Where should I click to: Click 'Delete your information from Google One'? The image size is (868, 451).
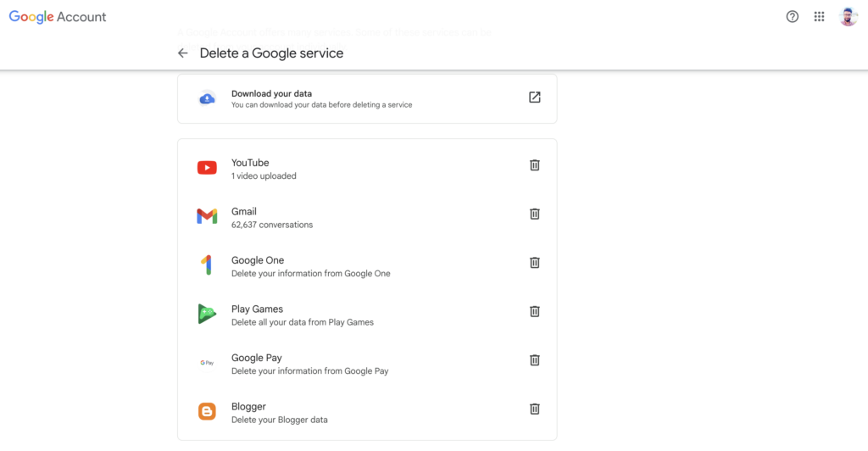(x=310, y=273)
